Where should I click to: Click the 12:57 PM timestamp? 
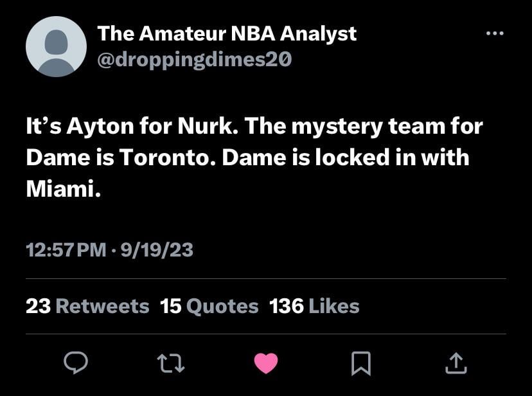pos(66,249)
